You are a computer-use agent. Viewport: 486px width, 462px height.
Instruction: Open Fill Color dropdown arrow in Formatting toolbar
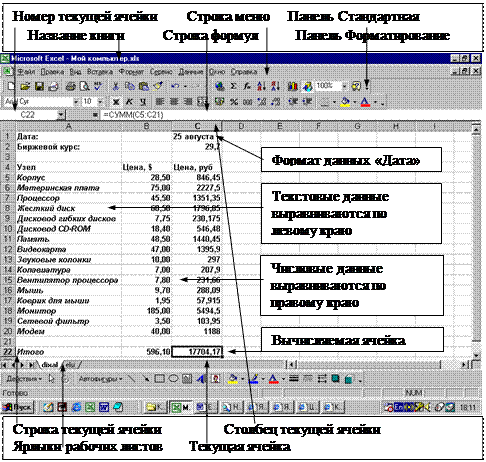tap(355, 102)
